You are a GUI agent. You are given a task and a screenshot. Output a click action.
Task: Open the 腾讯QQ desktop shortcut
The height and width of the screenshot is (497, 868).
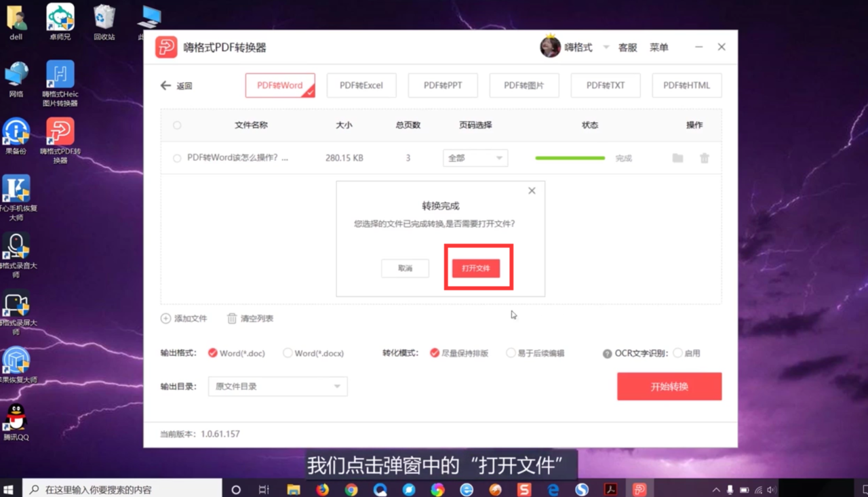[16, 422]
